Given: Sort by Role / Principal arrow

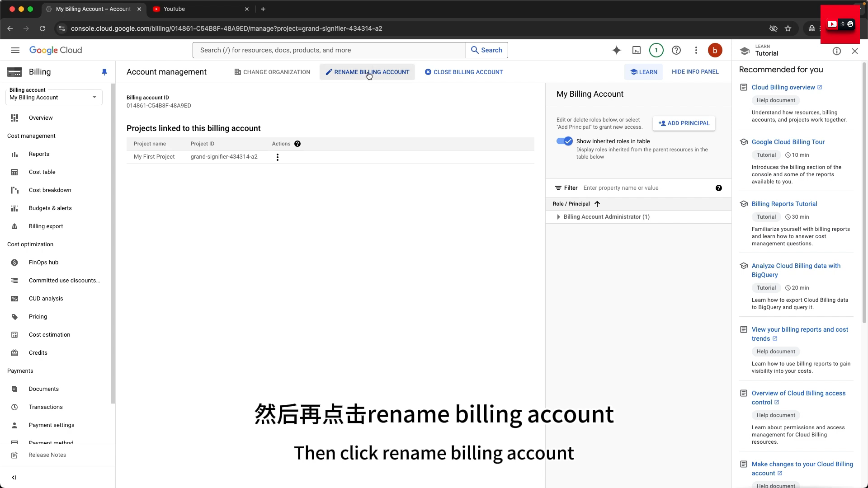Looking at the screenshot, I should click(x=597, y=204).
